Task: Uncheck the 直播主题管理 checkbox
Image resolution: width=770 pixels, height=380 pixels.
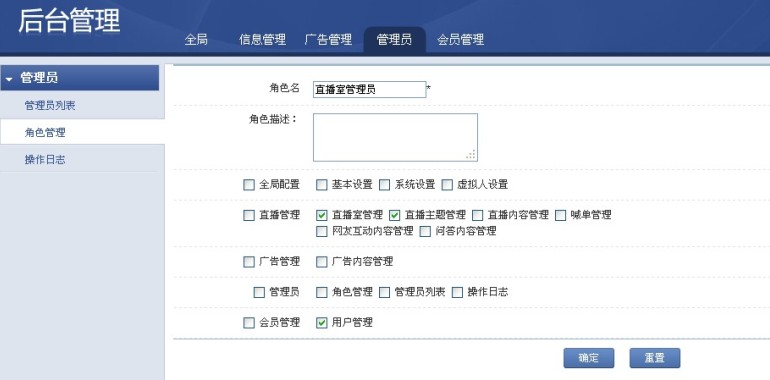Action: pyautogui.click(x=395, y=215)
